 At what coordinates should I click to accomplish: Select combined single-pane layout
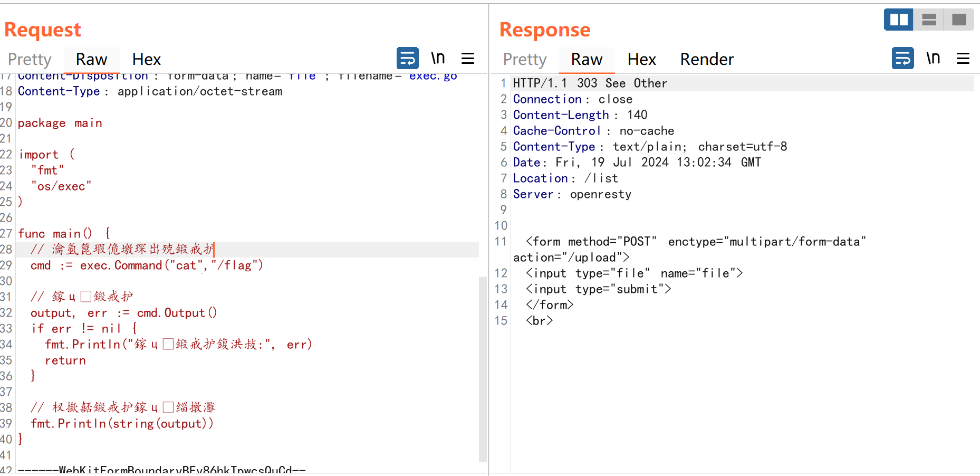[959, 20]
